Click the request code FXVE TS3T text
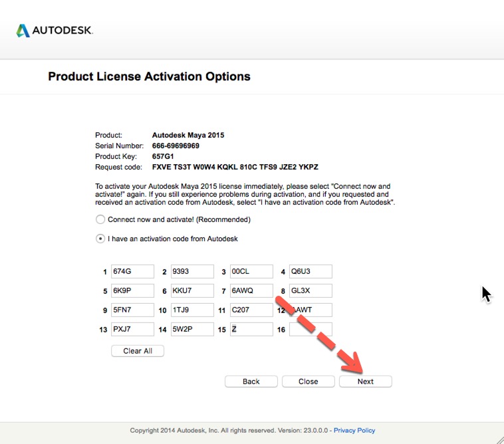The height and width of the screenshot is (444, 504). [235, 167]
